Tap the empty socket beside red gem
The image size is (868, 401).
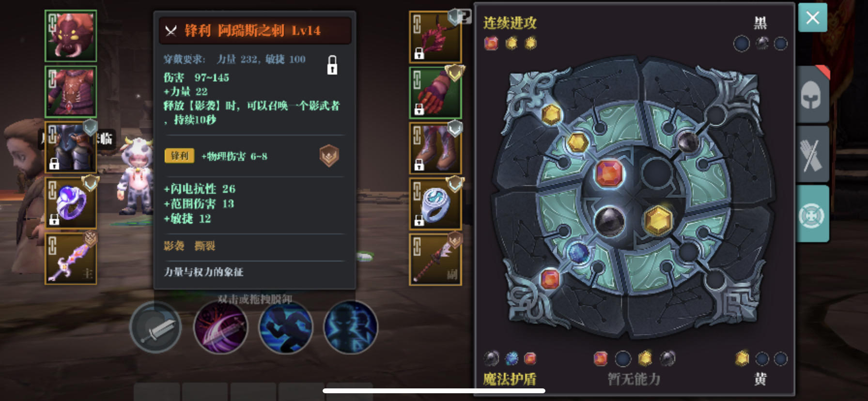656,172
